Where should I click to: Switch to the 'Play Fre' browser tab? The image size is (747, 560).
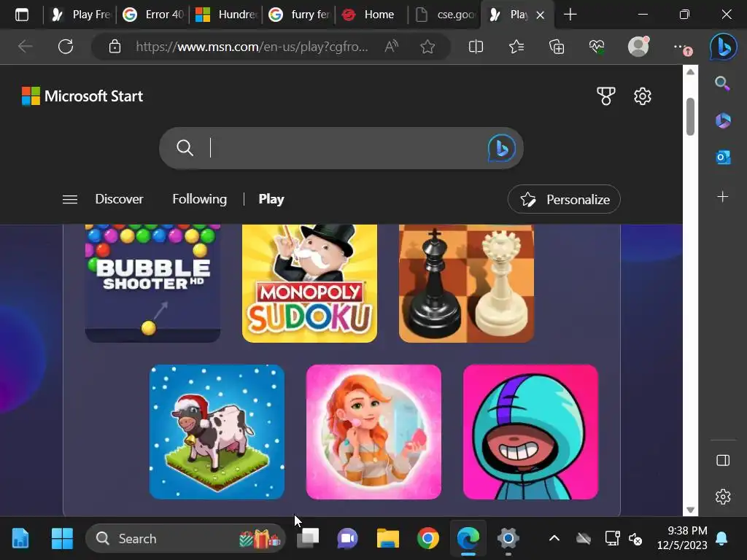click(x=80, y=15)
